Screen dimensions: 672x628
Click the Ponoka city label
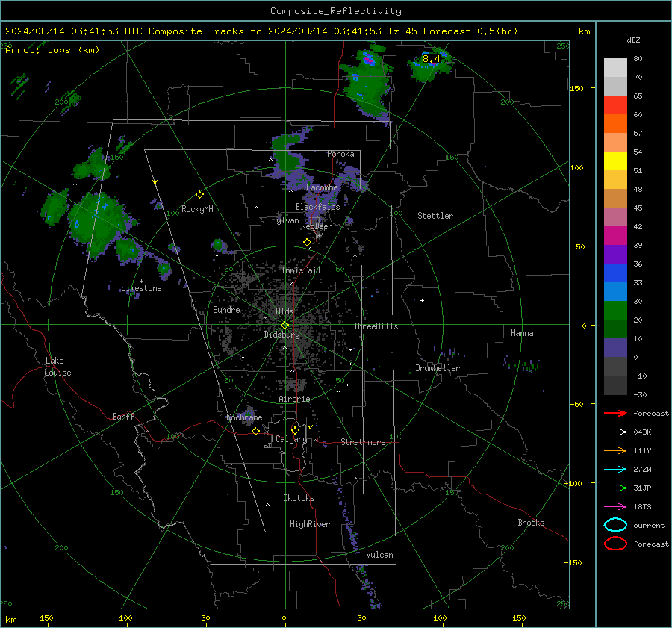pyautogui.click(x=340, y=154)
